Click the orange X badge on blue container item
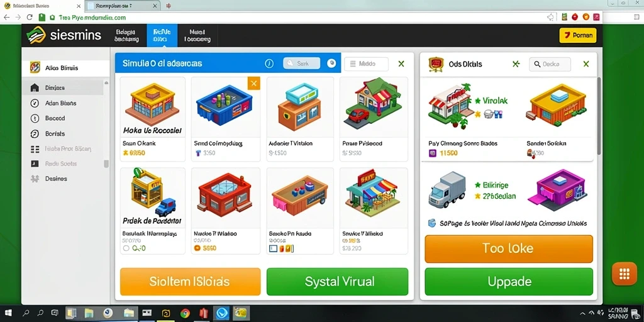The height and width of the screenshot is (322, 644). click(x=254, y=84)
